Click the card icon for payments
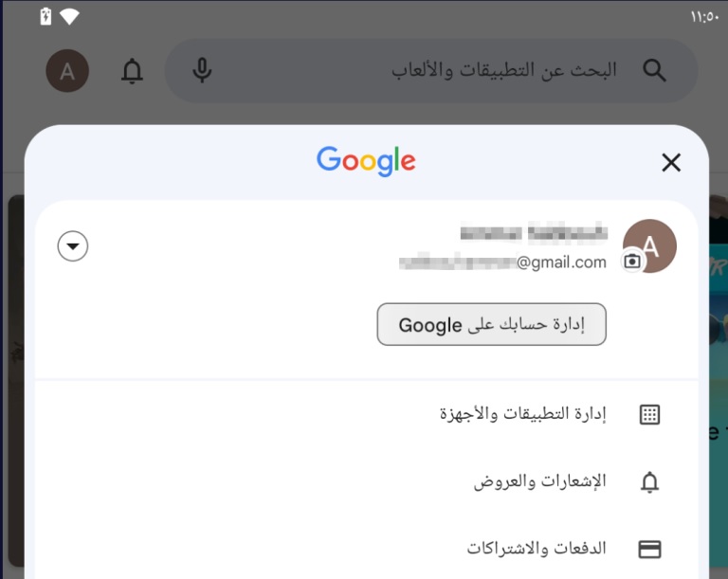The height and width of the screenshot is (579, 728). pyautogui.click(x=649, y=549)
